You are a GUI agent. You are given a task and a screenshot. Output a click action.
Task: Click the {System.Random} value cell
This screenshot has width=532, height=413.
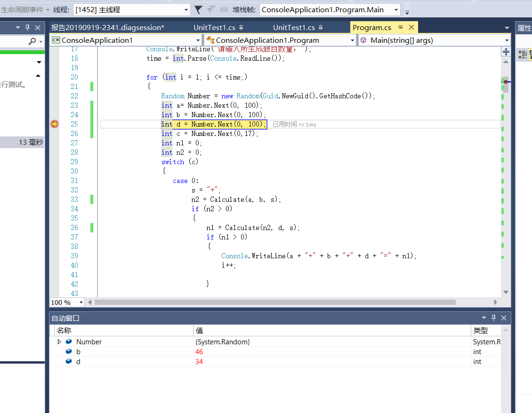[223, 342]
